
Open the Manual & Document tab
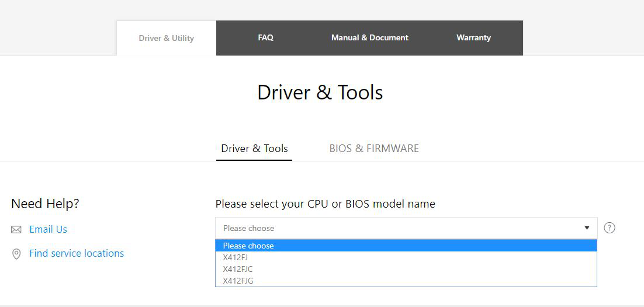click(369, 38)
